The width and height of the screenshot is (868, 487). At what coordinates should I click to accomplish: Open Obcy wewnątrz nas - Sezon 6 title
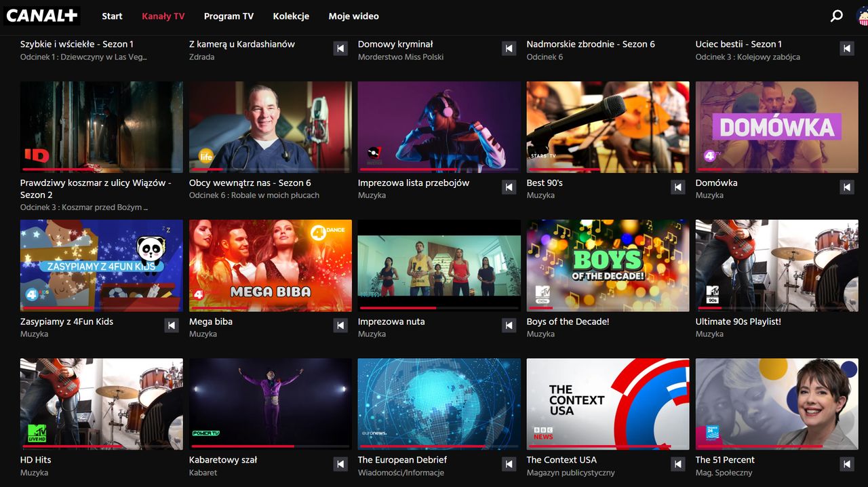point(250,182)
